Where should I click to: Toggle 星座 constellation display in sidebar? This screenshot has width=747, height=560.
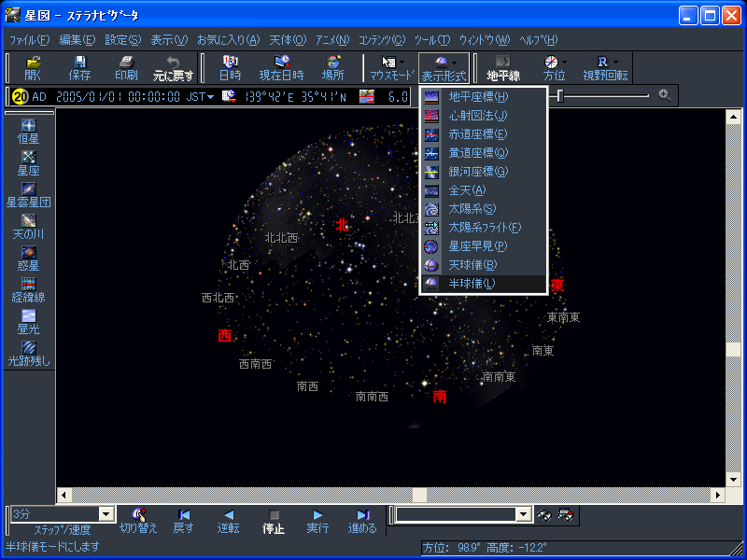(x=28, y=164)
